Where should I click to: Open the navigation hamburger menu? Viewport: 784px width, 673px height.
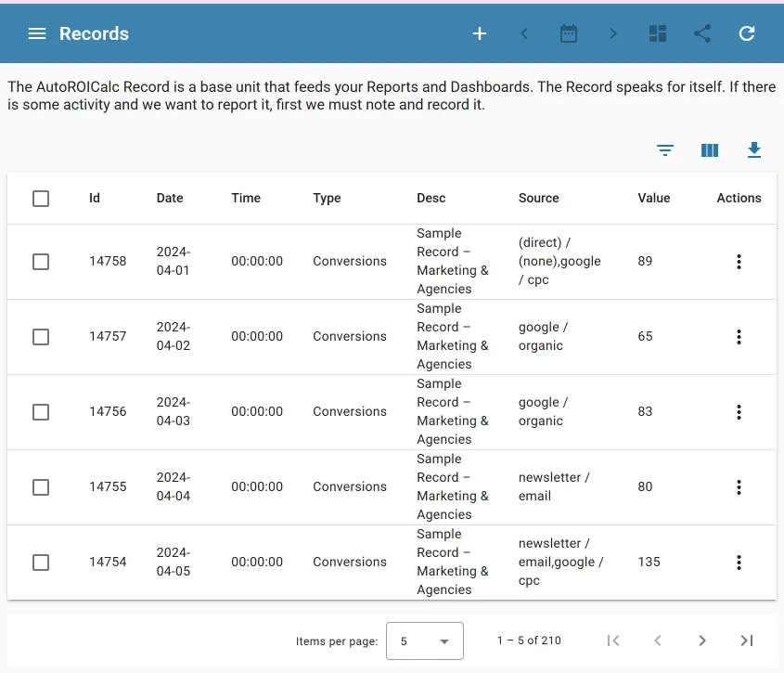click(x=36, y=33)
